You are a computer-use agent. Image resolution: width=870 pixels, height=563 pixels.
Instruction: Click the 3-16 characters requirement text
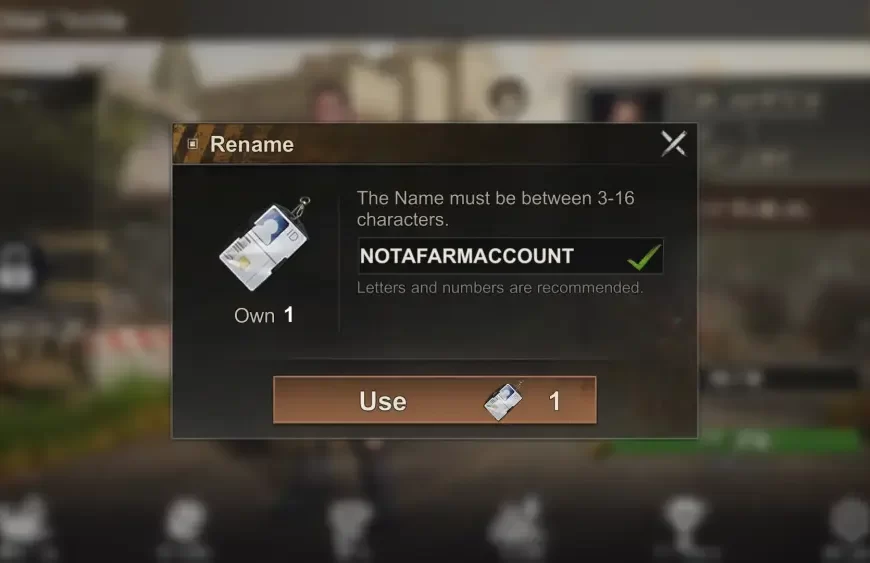(x=495, y=209)
